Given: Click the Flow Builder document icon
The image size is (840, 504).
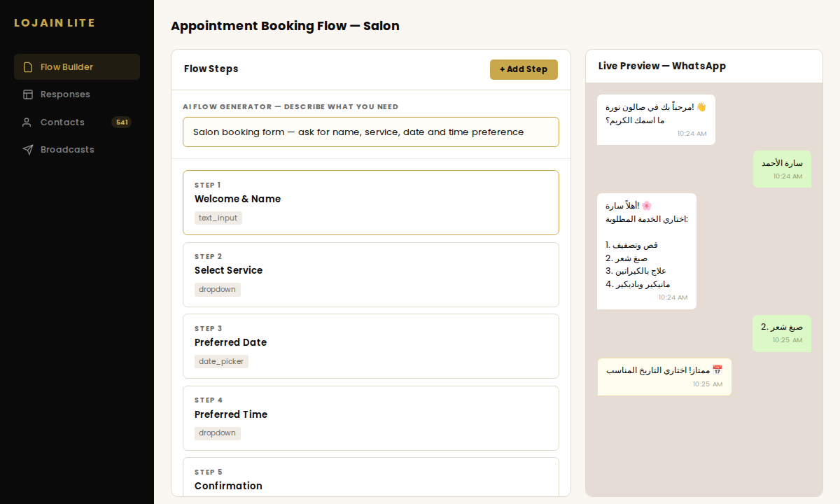Looking at the screenshot, I should coord(28,67).
